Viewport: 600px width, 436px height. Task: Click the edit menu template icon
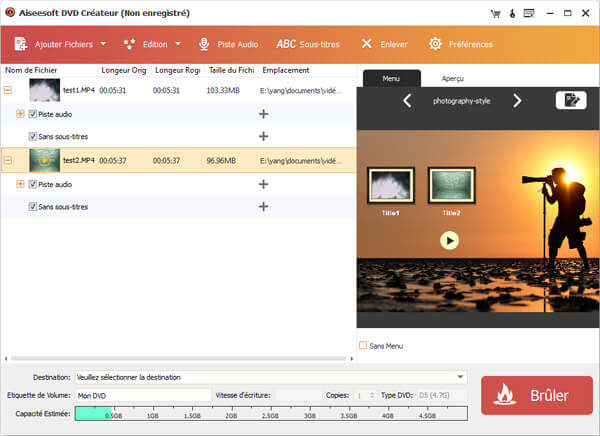pos(570,100)
